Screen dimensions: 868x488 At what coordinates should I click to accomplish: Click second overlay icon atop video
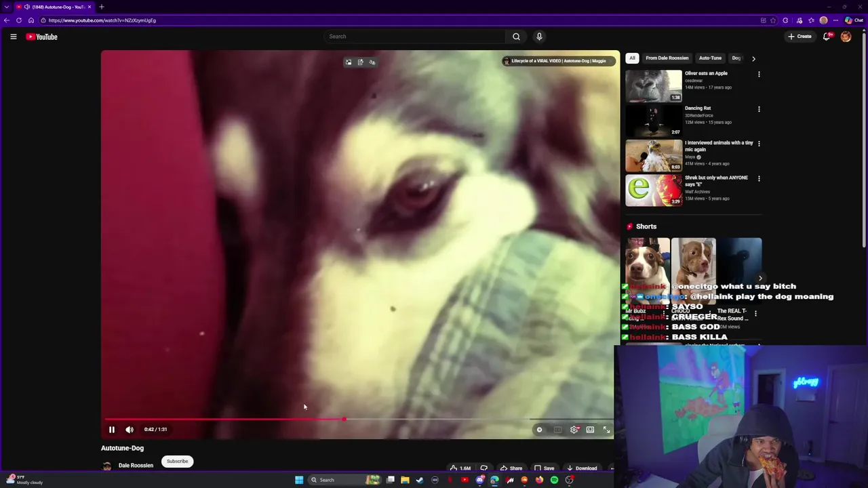[x=360, y=62]
